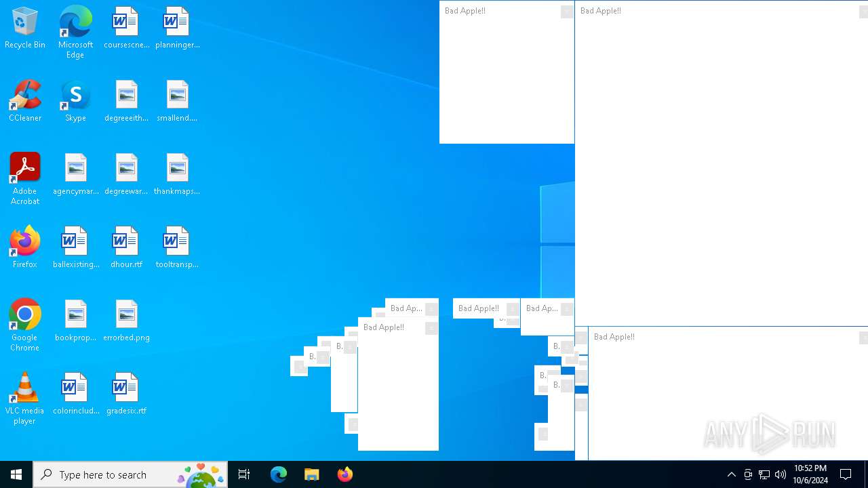Select the gradesix.rtf file
Image resolution: width=868 pixels, height=488 pixels.
tap(126, 394)
